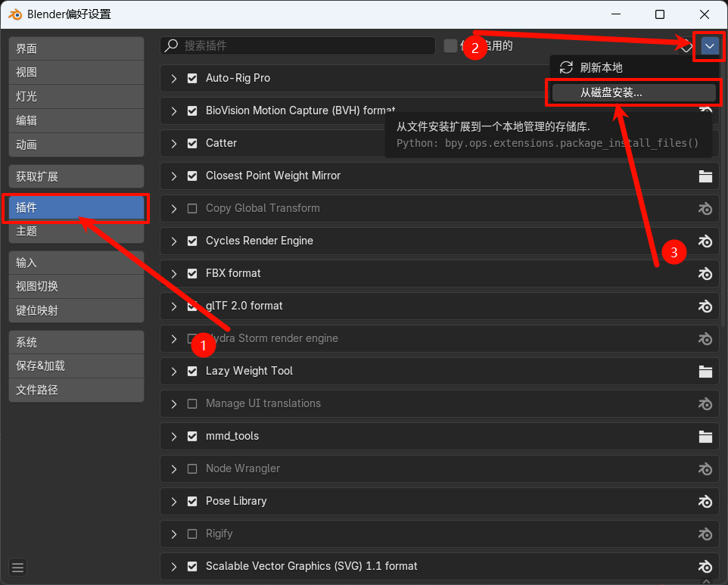Click the folder icon on mmd_tools row
The width and height of the screenshot is (728, 585).
pyautogui.click(x=706, y=436)
